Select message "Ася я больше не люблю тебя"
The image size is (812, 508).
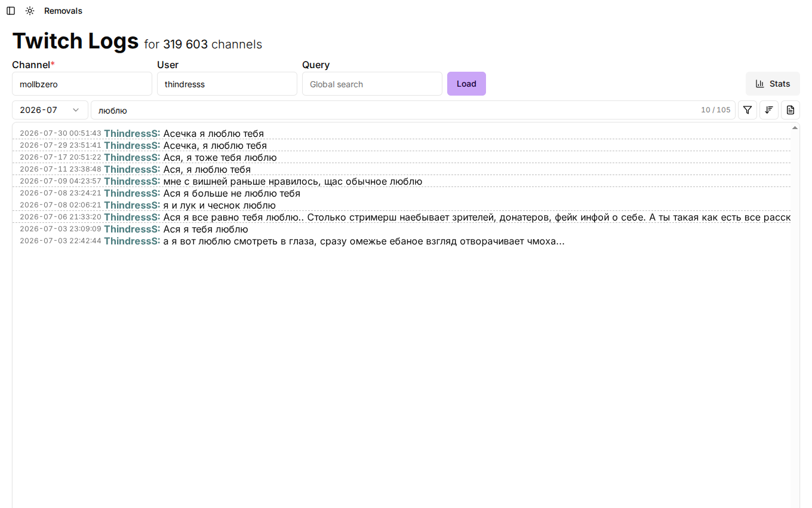tap(232, 193)
